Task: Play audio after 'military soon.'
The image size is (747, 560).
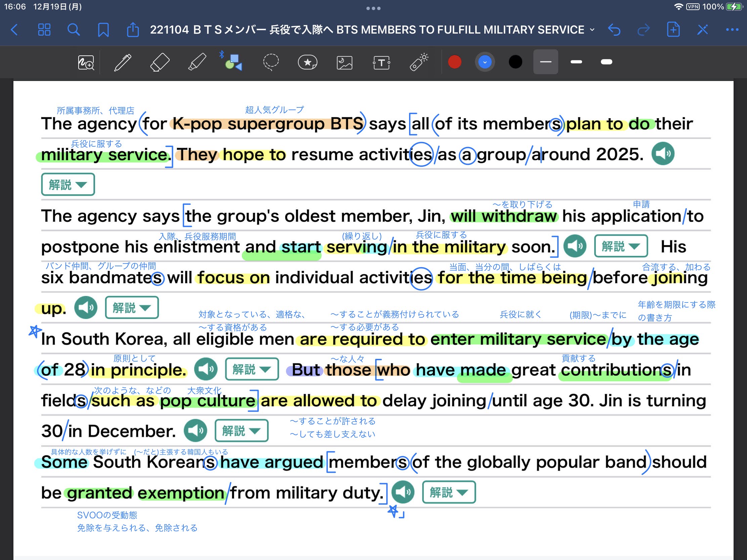Action: click(x=575, y=246)
